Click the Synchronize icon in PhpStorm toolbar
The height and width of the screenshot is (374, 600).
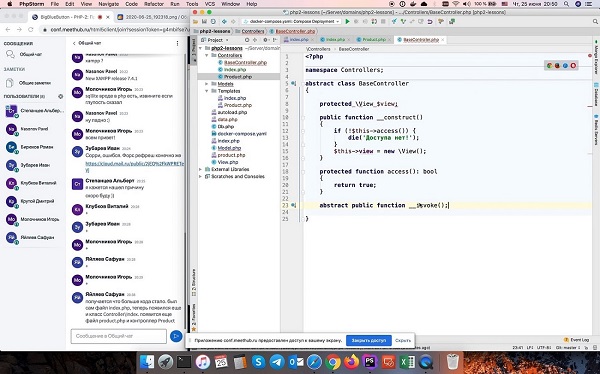click(213, 22)
